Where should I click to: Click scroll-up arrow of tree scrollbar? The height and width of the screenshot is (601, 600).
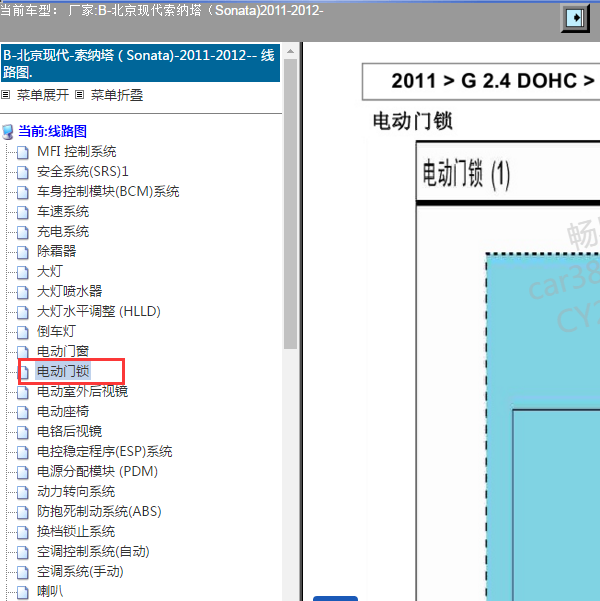(291, 51)
